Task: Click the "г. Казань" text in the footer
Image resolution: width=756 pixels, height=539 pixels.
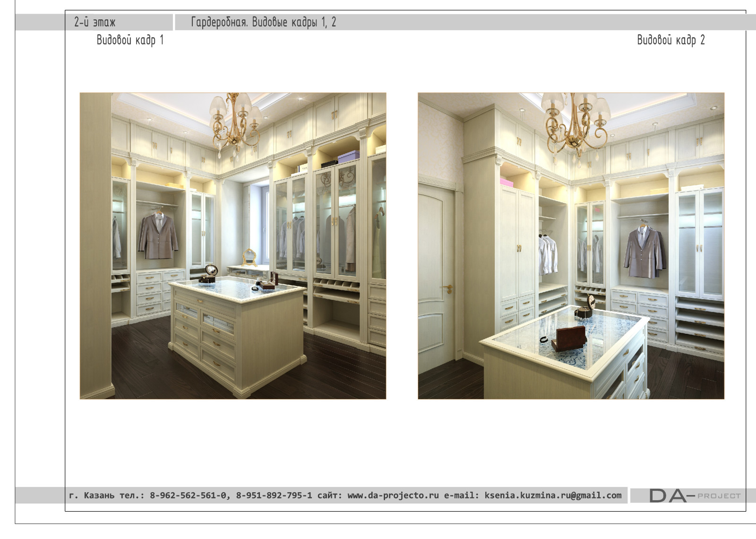Action: 92,496
